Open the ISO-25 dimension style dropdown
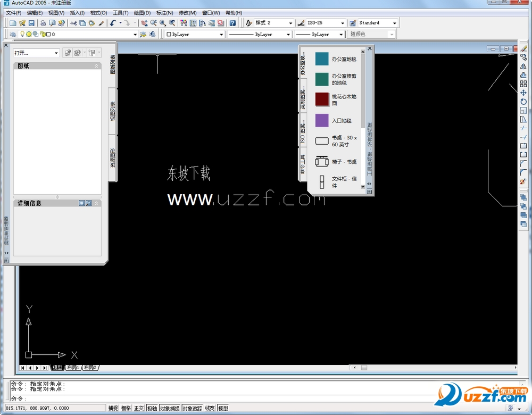Screen dimensions: 532x415 pos(342,23)
